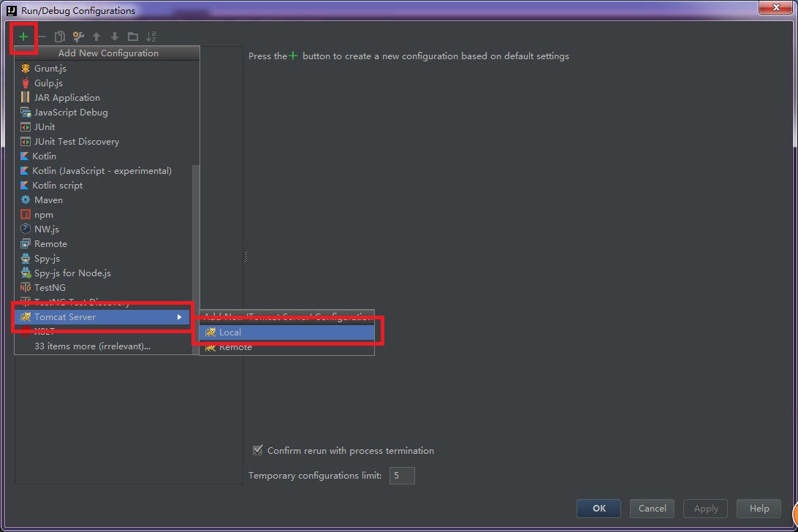Screen dimensions: 798x532
Task: Select the NW.js configuration label
Action: [47, 229]
